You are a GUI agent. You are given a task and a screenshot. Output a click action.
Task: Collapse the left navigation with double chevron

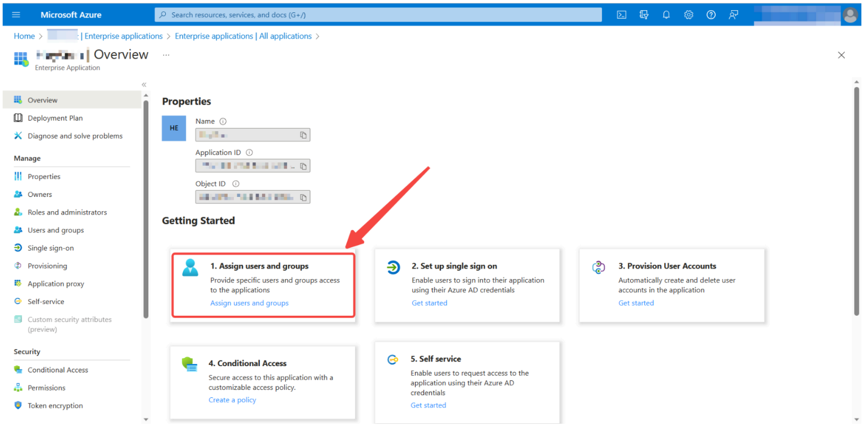click(x=144, y=84)
